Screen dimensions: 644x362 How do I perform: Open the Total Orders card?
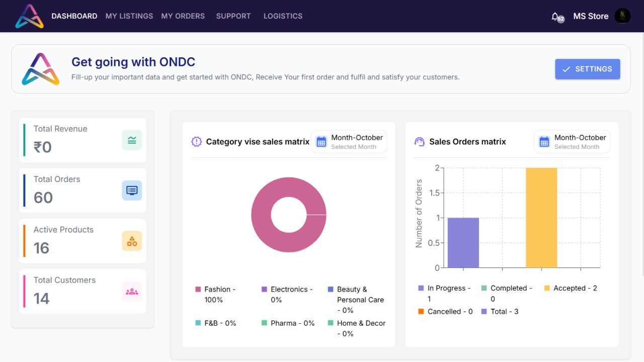pos(83,191)
